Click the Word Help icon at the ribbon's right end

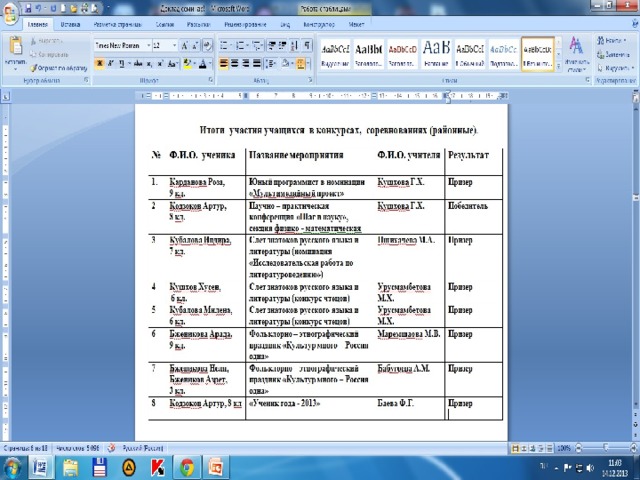pyautogui.click(x=636, y=24)
